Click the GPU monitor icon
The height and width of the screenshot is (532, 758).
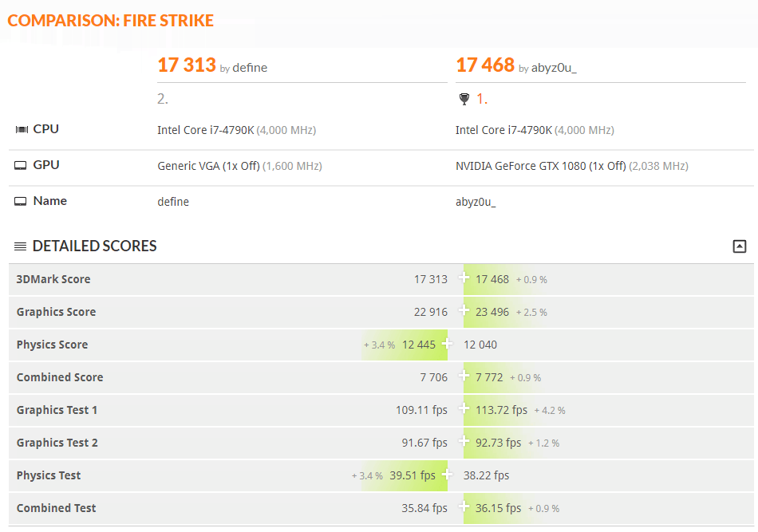20,166
